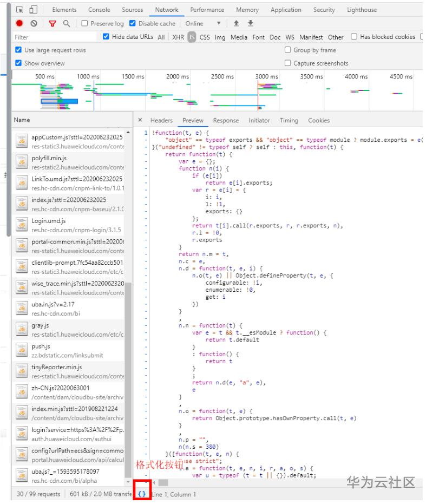
Task: Filter requests by Manifest type
Action: tap(311, 37)
